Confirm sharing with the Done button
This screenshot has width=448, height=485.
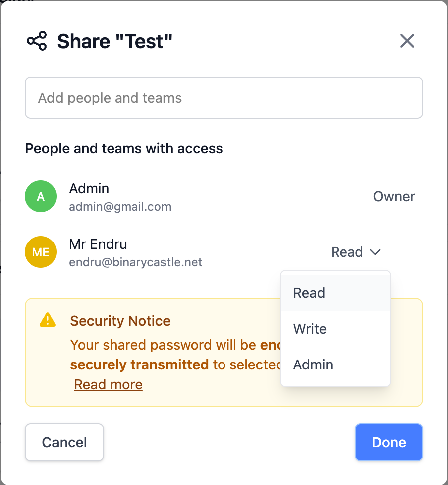[x=389, y=442]
